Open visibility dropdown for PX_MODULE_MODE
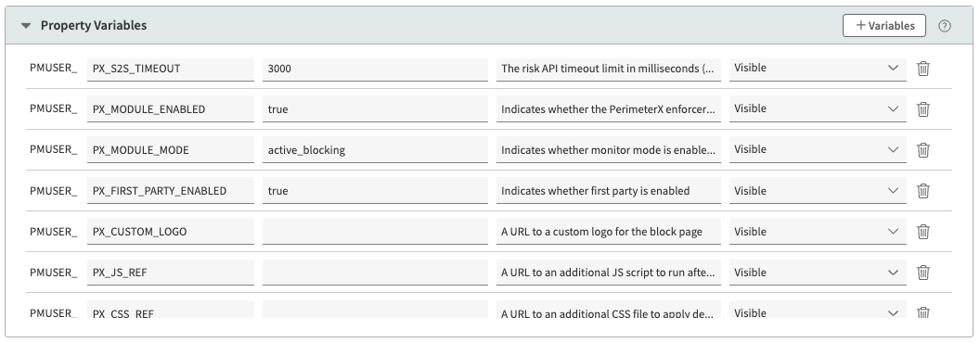 pos(818,150)
